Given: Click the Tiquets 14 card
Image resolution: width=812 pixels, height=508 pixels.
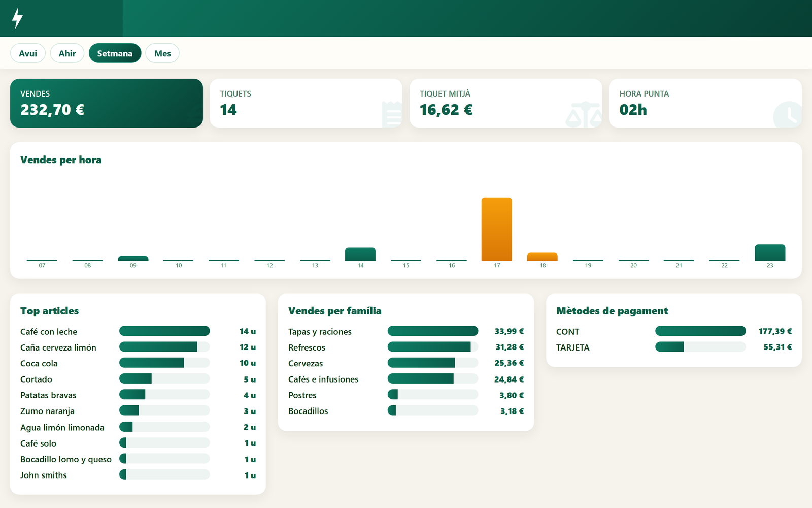Looking at the screenshot, I should point(306,103).
